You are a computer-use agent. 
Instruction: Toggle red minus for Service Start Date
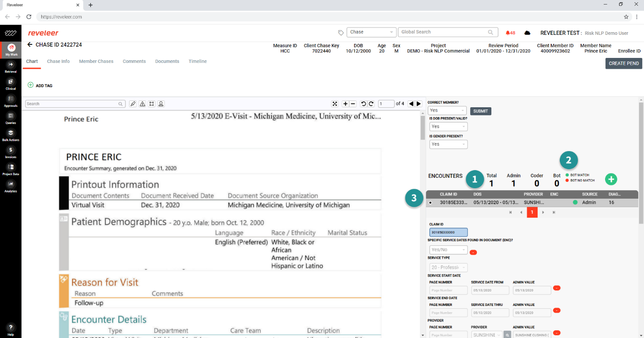click(557, 288)
